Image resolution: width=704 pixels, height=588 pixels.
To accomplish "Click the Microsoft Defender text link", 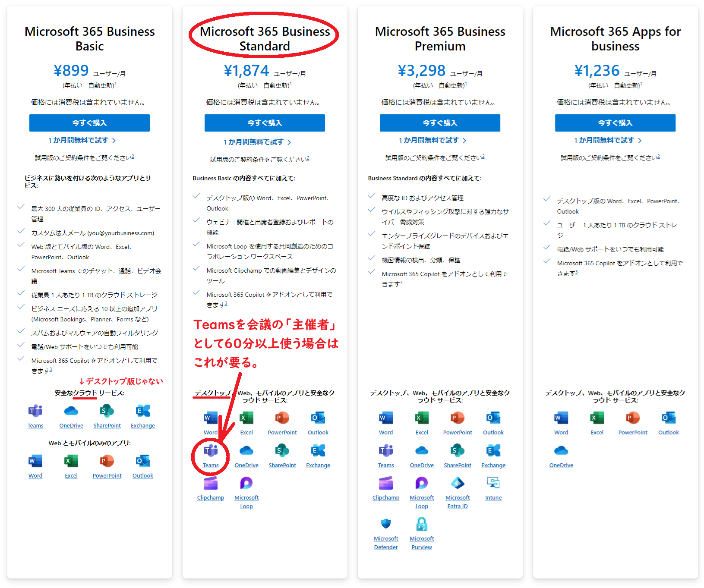I will [386, 543].
